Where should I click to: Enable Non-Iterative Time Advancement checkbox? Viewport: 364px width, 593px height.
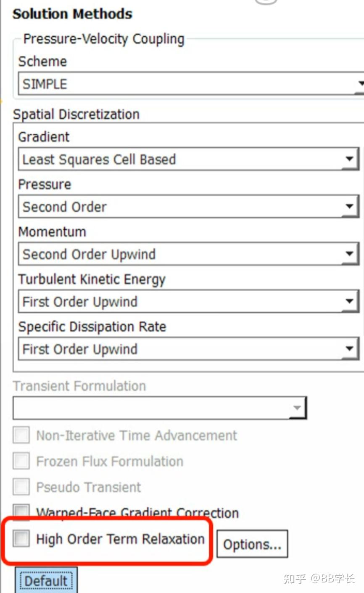21,435
